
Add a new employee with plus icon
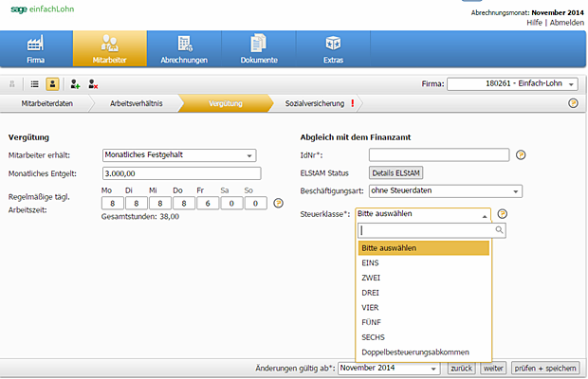(75, 84)
